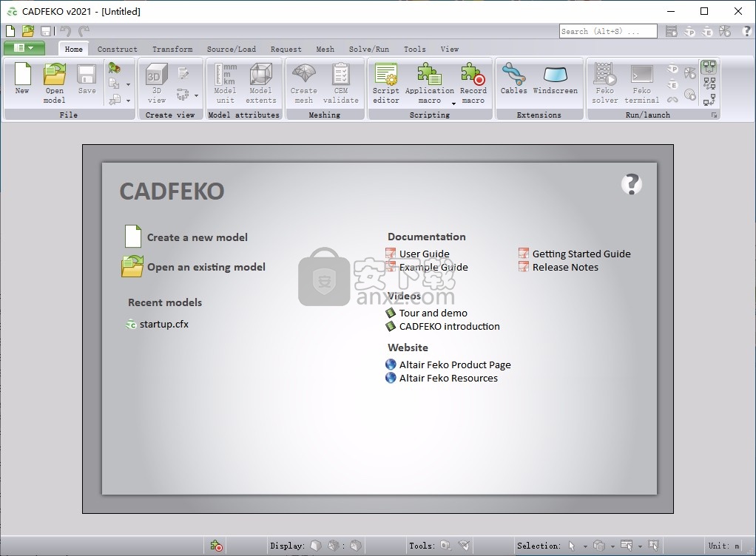Expand the export dropdown arrow in File group
The height and width of the screenshot is (556, 756).
point(128,101)
